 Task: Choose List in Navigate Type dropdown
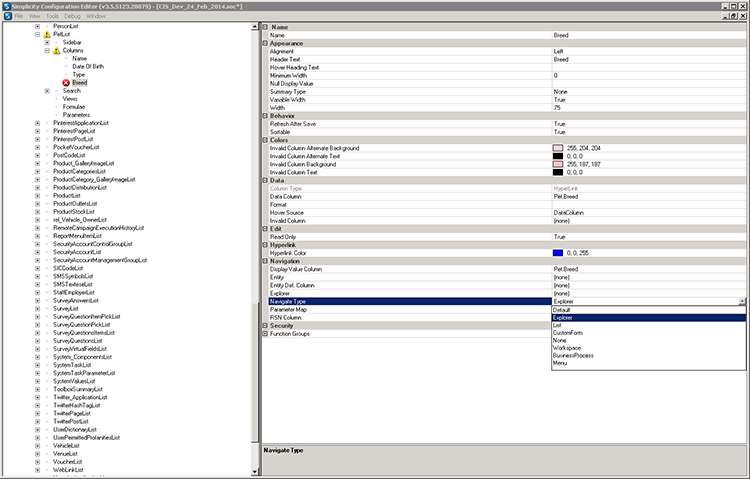[649, 325]
